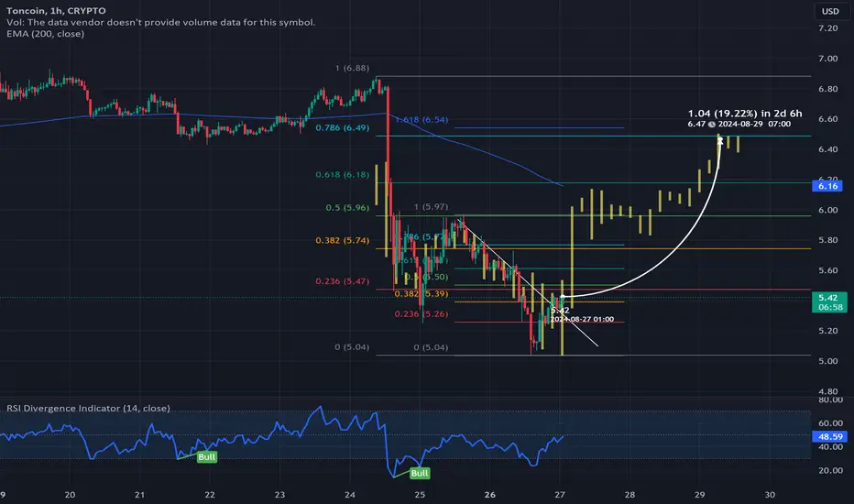Click the 28 date on the time axis
854x504 pixels.
click(x=630, y=495)
